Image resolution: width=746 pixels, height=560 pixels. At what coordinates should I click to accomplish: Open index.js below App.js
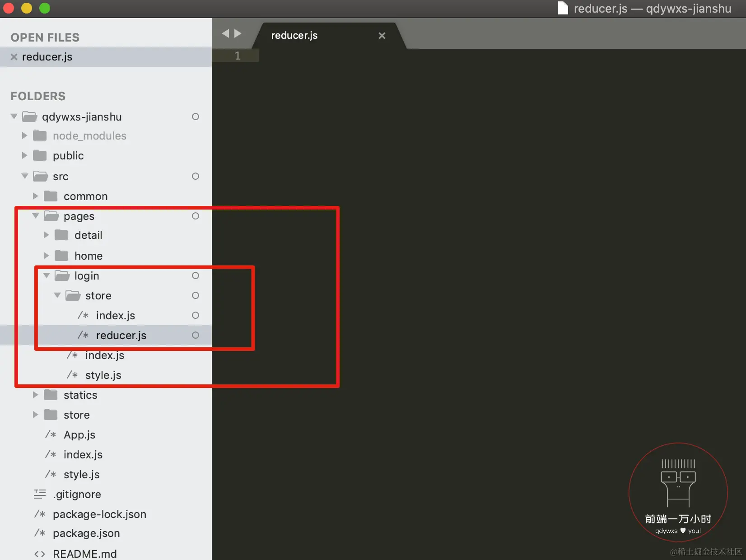click(x=83, y=455)
